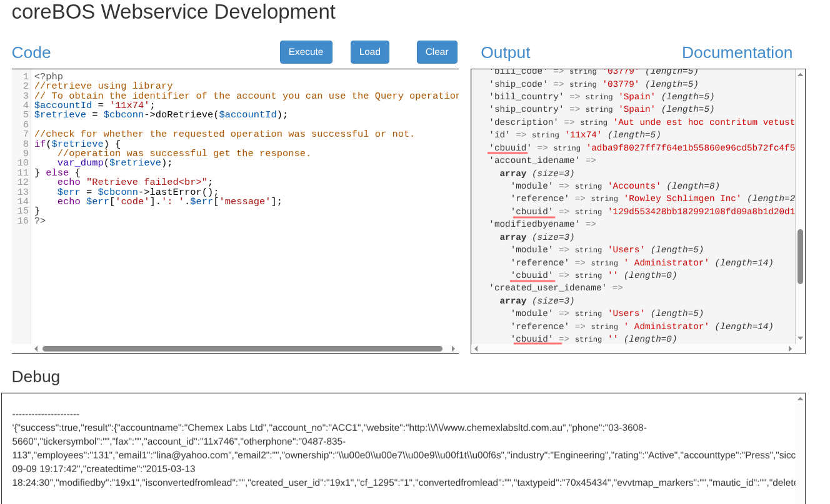
Task: Click the Output panel's horizontal scroll-right arrow
Action: click(x=789, y=348)
